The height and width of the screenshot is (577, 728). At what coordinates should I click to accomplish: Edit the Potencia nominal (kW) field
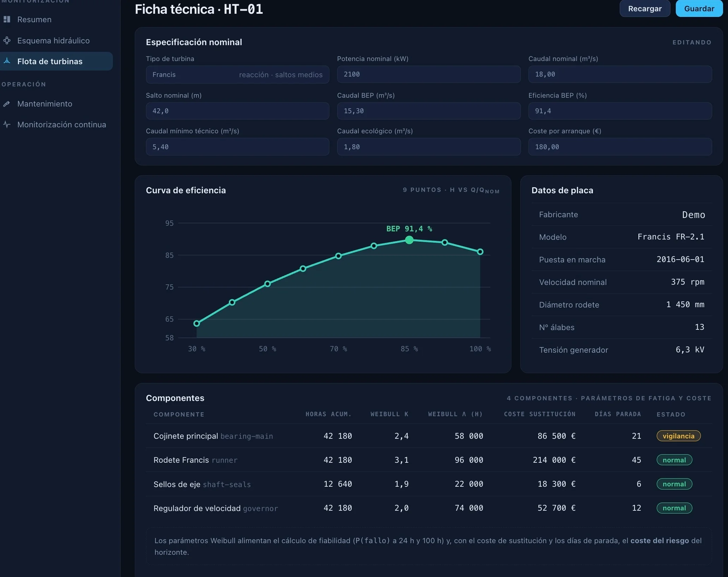pos(429,74)
